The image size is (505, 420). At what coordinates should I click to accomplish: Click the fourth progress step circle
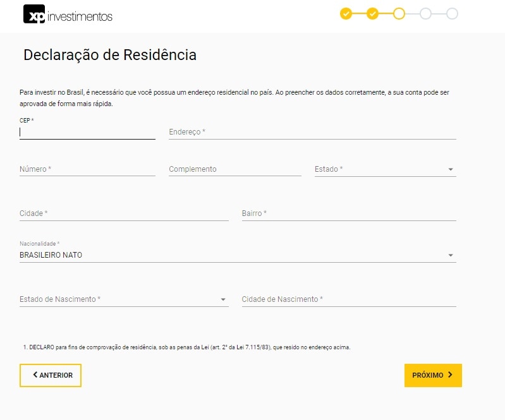(425, 14)
